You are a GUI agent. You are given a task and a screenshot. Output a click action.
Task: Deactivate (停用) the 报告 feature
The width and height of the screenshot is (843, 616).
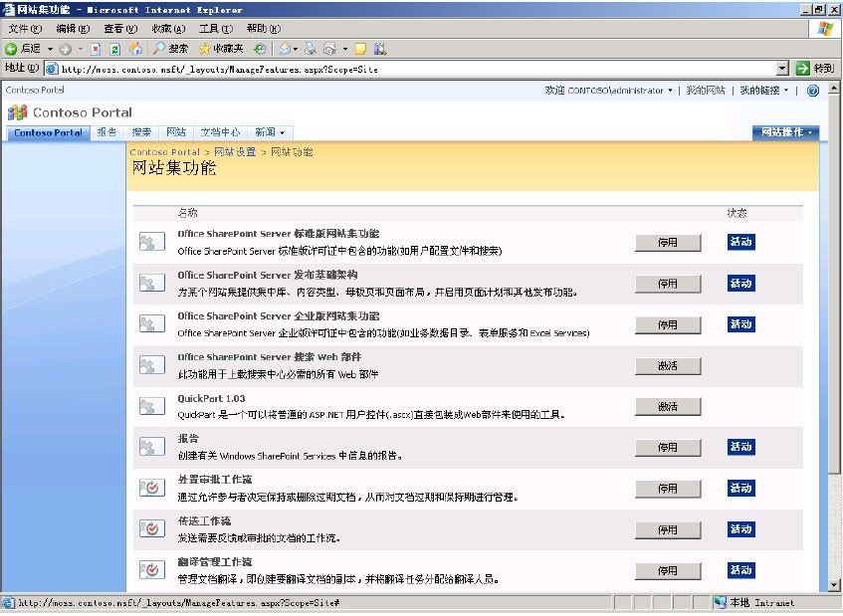[668, 447]
